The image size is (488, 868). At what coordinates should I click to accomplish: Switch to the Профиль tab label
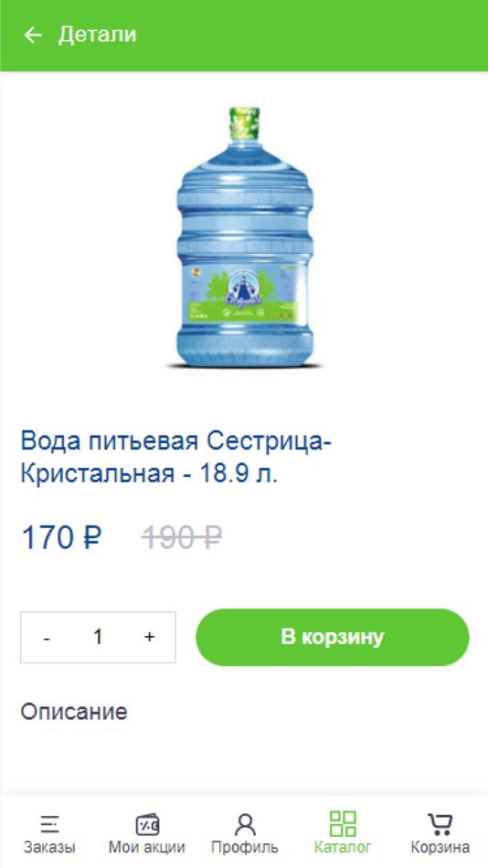(x=245, y=848)
